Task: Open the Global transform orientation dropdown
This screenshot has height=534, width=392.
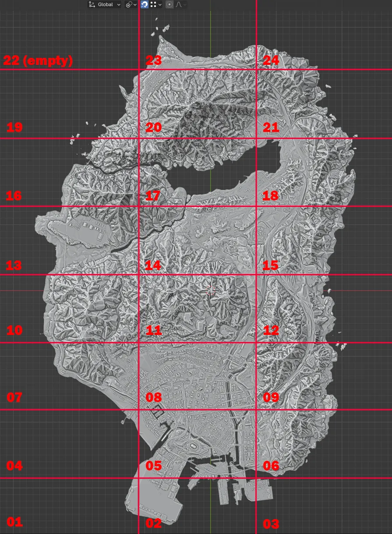Action: 105,4
